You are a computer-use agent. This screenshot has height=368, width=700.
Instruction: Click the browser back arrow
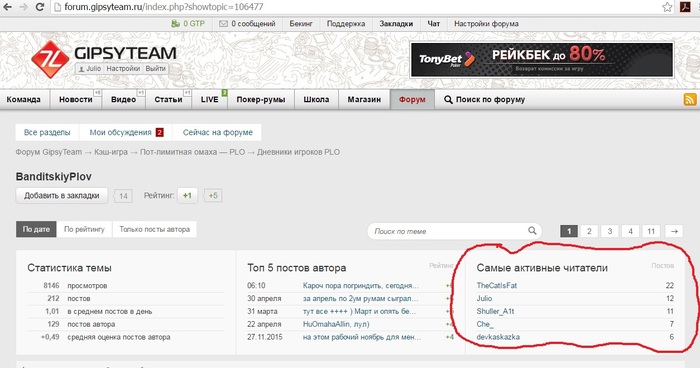(x=8, y=7)
